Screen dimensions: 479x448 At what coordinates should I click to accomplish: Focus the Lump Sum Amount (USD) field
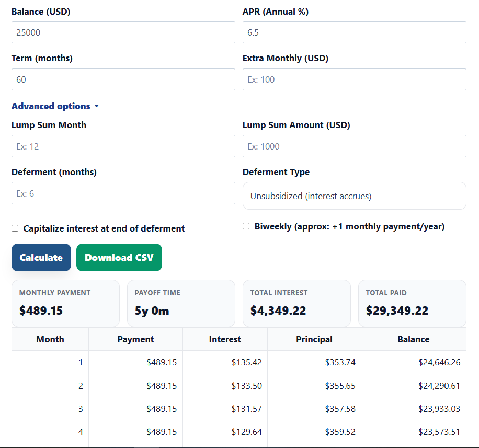tap(354, 146)
